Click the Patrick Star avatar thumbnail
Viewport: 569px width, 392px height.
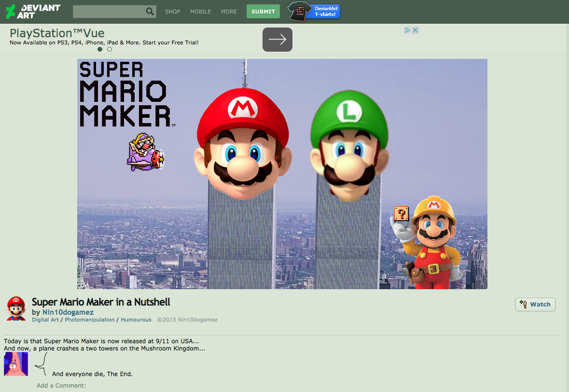click(15, 364)
